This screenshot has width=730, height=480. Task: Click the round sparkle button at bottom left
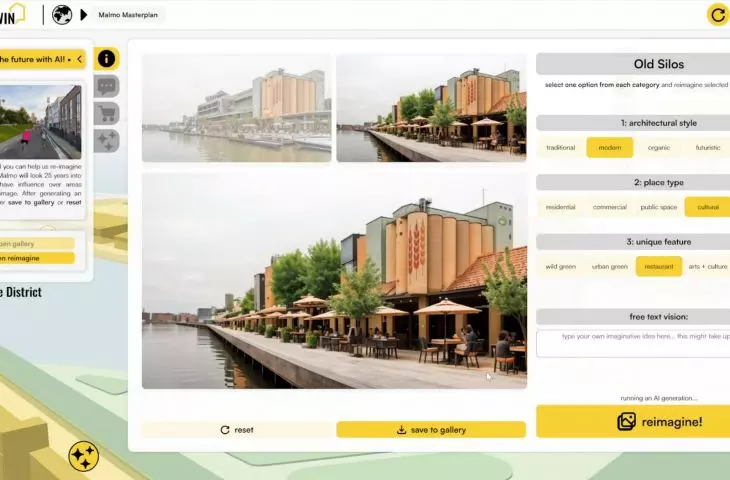[x=84, y=456]
